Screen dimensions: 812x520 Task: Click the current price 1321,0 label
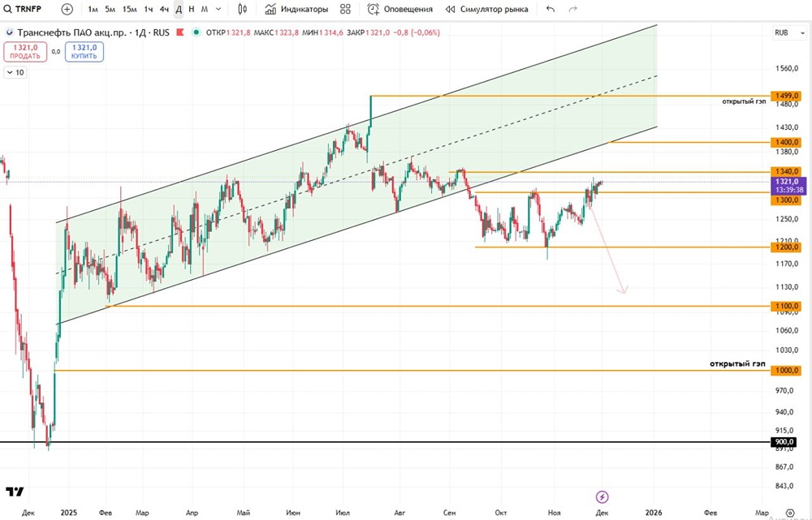click(788, 186)
